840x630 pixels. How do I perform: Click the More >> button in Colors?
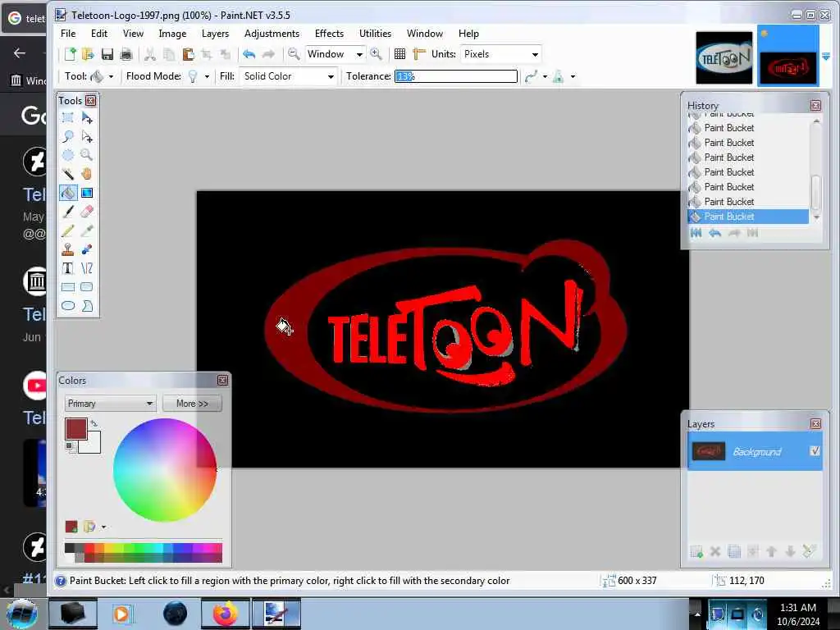(192, 404)
